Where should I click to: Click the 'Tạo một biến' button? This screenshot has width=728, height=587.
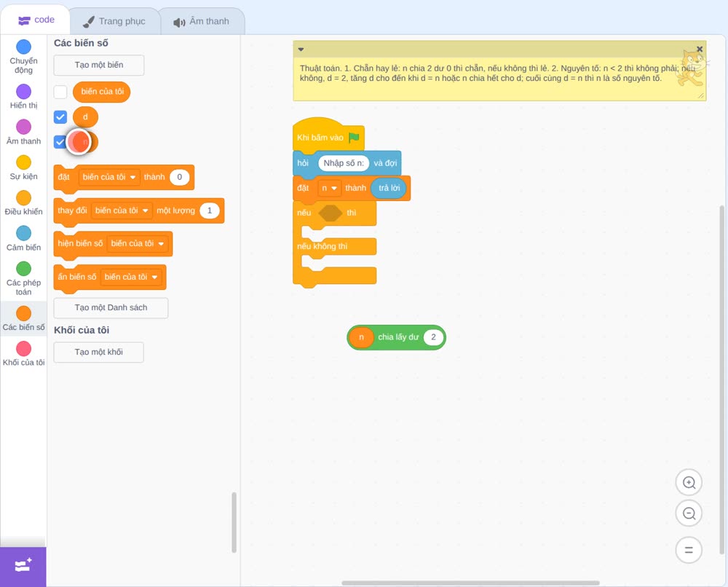(x=99, y=65)
